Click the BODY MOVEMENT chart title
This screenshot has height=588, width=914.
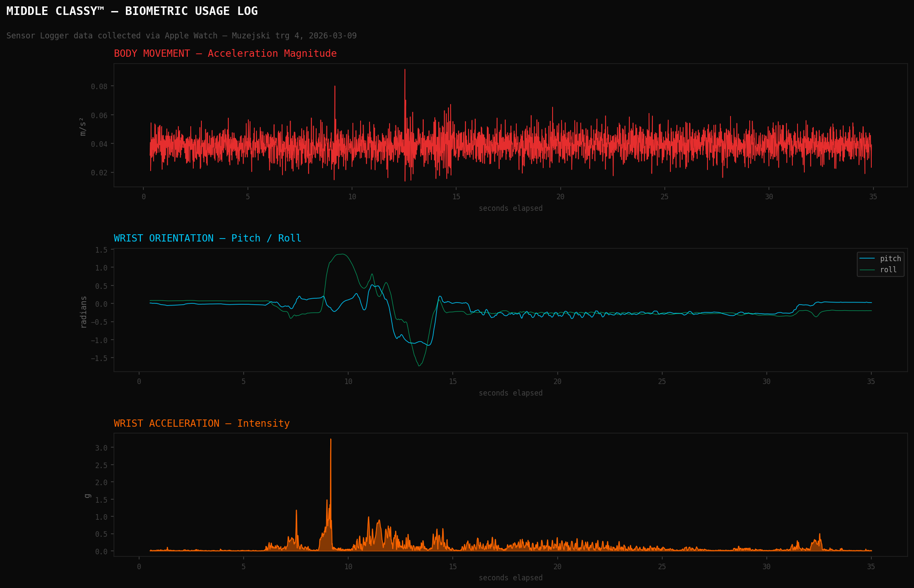[x=225, y=54]
